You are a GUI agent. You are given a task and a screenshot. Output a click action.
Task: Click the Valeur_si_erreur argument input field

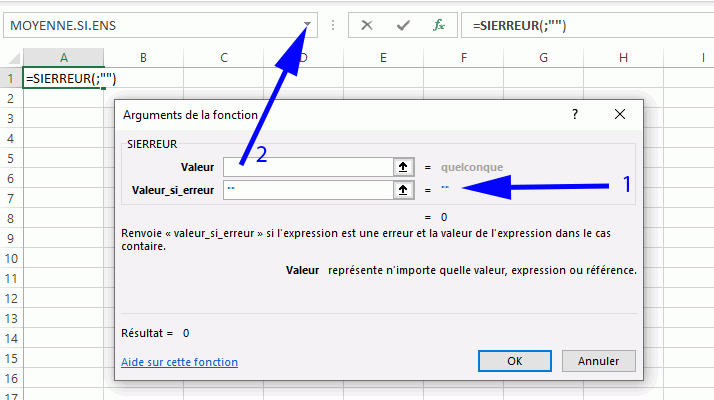point(308,190)
